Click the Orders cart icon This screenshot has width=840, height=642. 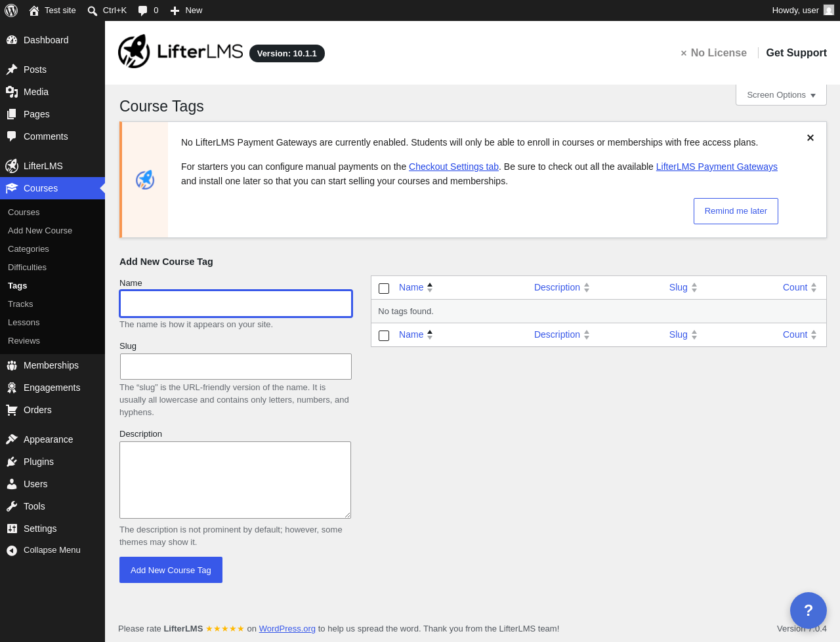12,410
